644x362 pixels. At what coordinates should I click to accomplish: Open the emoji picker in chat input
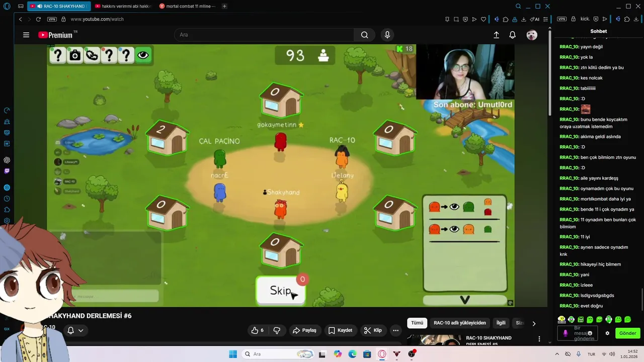tap(590, 333)
